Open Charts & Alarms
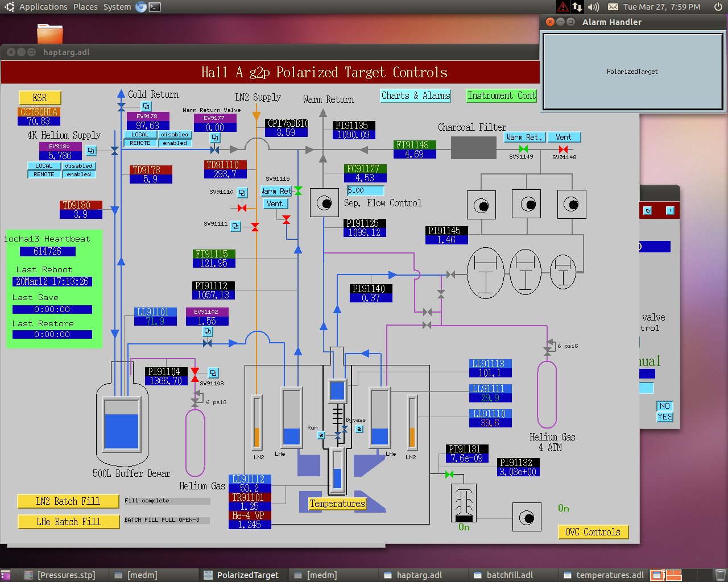This screenshot has height=582, width=728. (416, 96)
